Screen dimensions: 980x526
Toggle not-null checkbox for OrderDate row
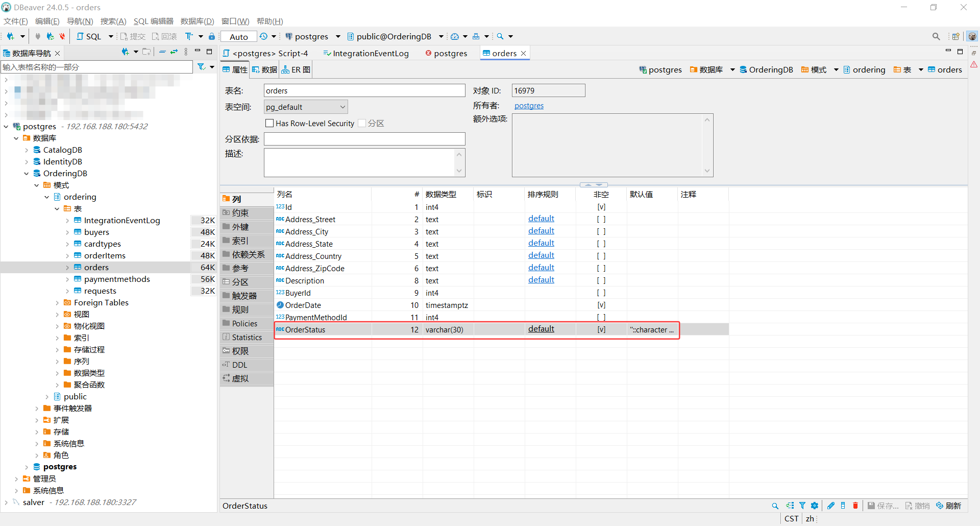[x=601, y=305]
